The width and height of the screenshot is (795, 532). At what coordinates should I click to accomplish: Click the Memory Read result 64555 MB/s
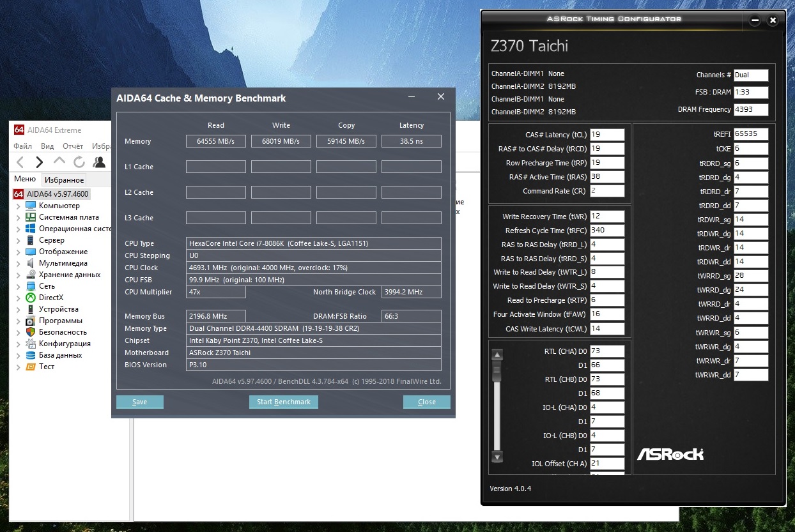tap(216, 141)
